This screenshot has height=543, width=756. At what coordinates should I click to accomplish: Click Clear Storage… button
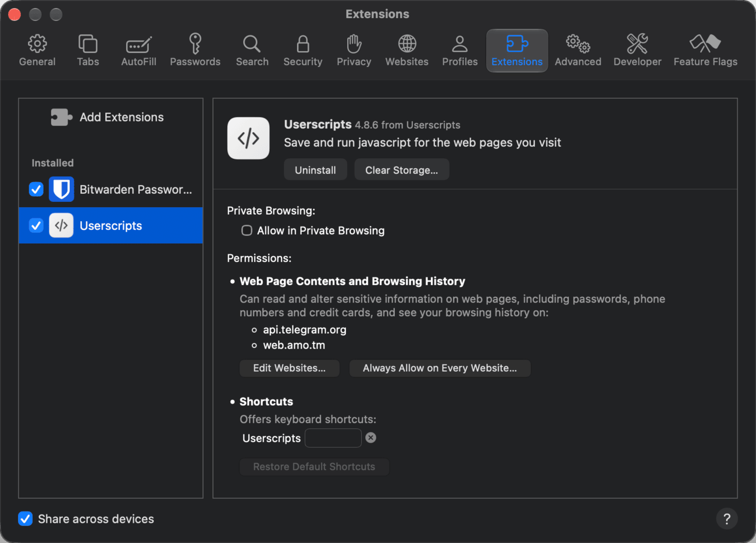401,170
